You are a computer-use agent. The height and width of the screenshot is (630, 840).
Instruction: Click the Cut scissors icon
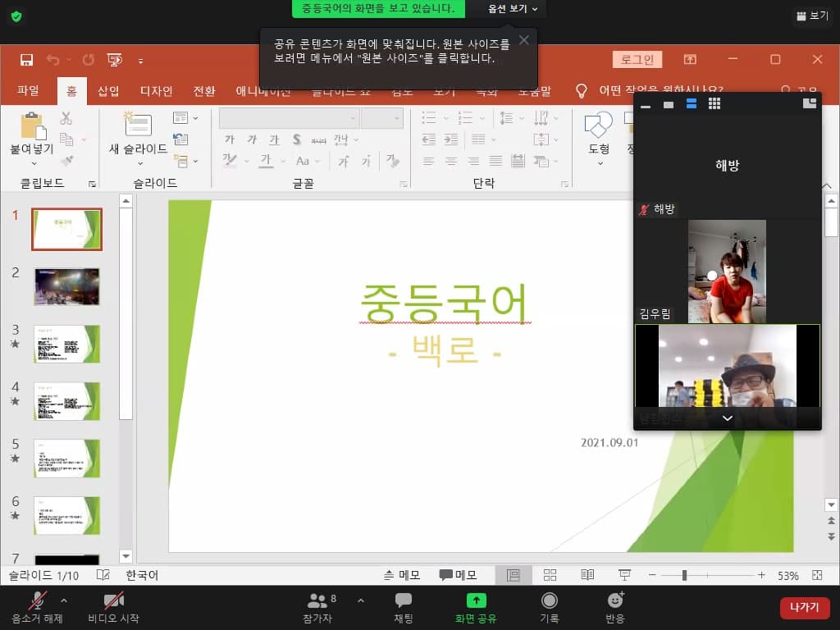tap(66, 118)
